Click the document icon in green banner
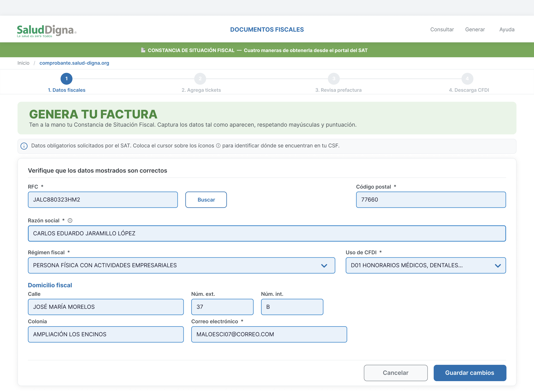 (x=143, y=50)
